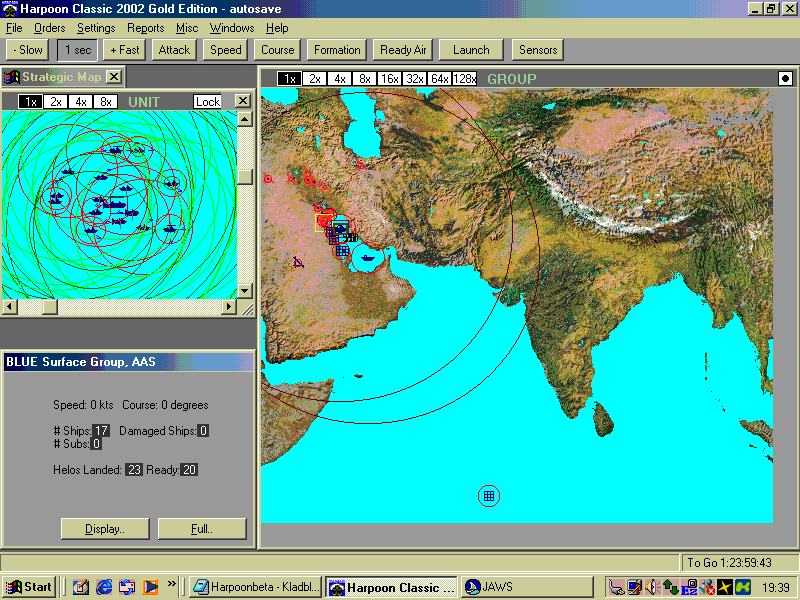This screenshot has width=800, height=600.
Task: Select the blue base grid icon in the Indian Ocean
Action: coord(489,496)
